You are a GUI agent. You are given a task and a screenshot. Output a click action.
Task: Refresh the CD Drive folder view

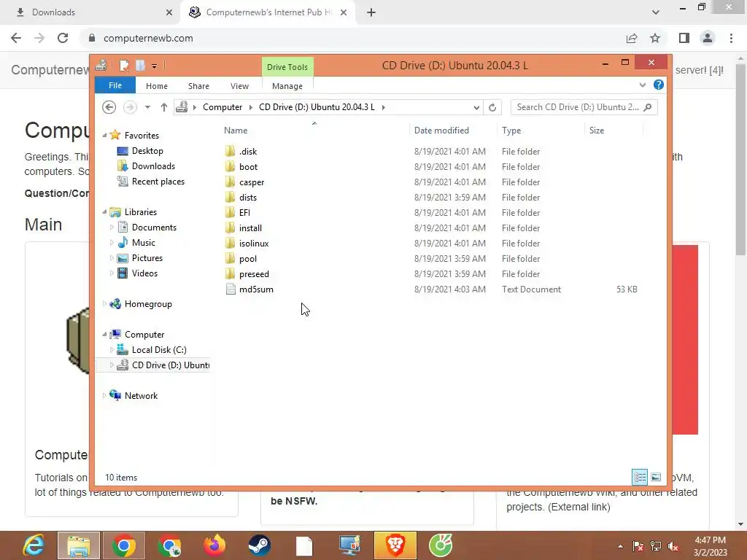click(492, 107)
